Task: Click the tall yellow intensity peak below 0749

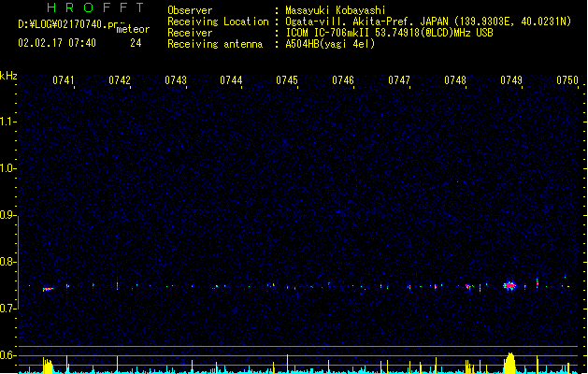Action: (x=509, y=363)
